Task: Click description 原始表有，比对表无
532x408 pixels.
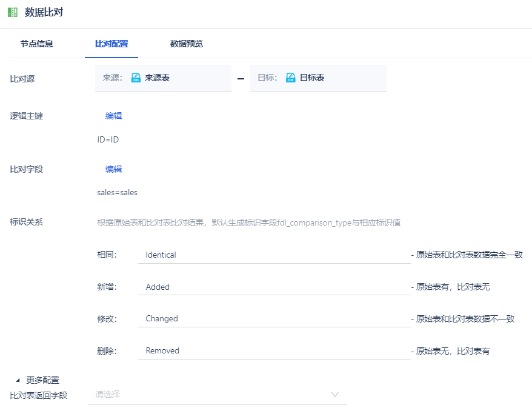Action: (x=453, y=287)
